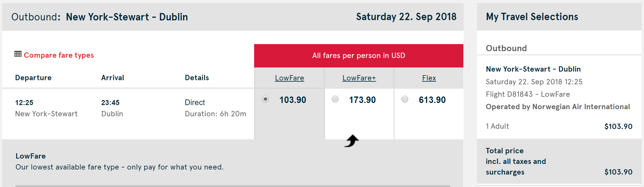This screenshot has width=644, height=187.
Task: Click the LowFare+ column header link
Action: pos(359,78)
